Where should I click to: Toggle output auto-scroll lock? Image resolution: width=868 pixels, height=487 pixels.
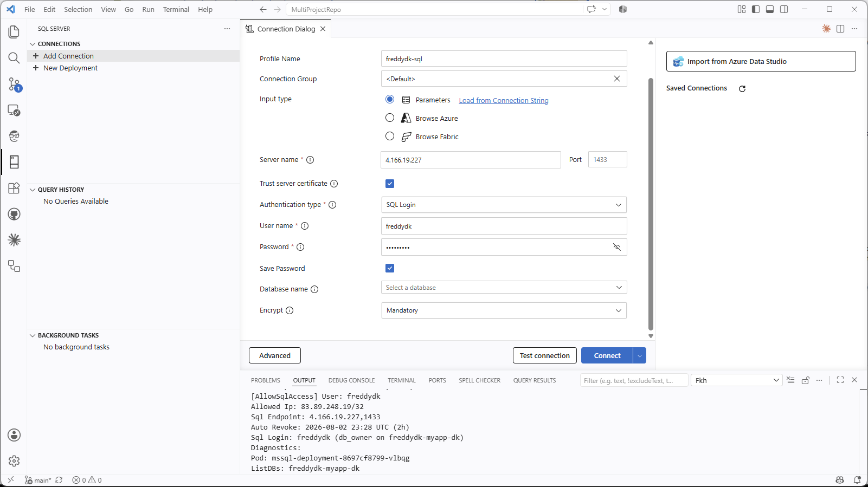pos(805,380)
